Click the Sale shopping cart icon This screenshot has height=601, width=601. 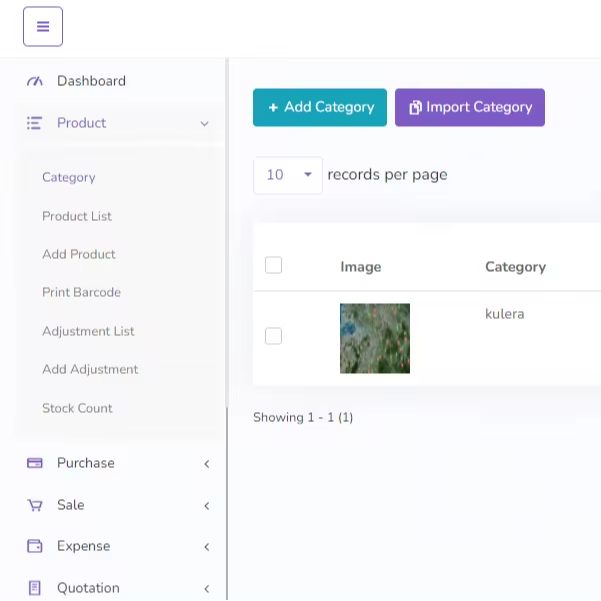coord(35,505)
